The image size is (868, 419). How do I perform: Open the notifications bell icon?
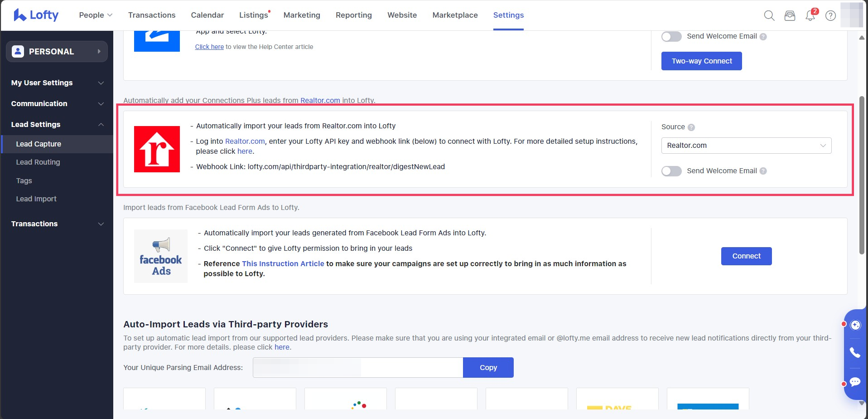pyautogui.click(x=810, y=15)
